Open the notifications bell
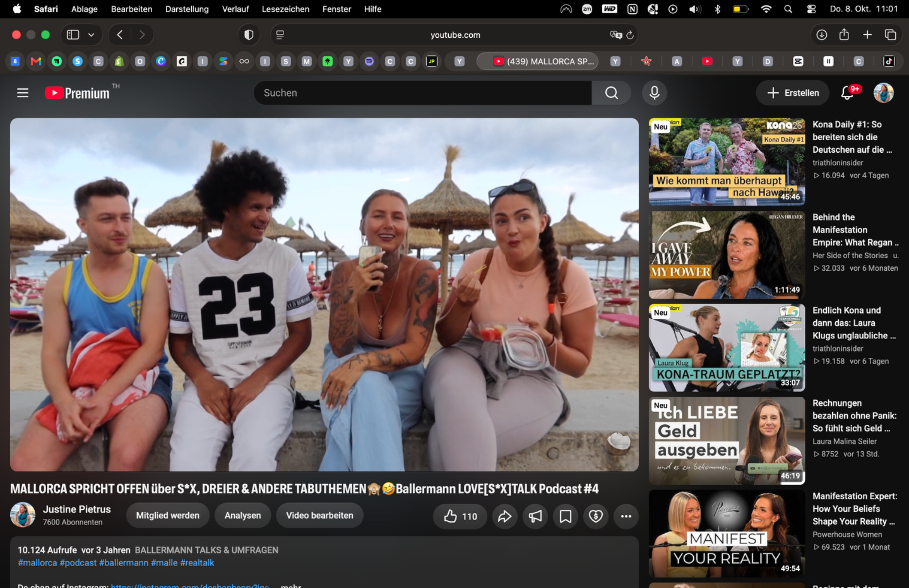909x588 pixels. coord(847,93)
